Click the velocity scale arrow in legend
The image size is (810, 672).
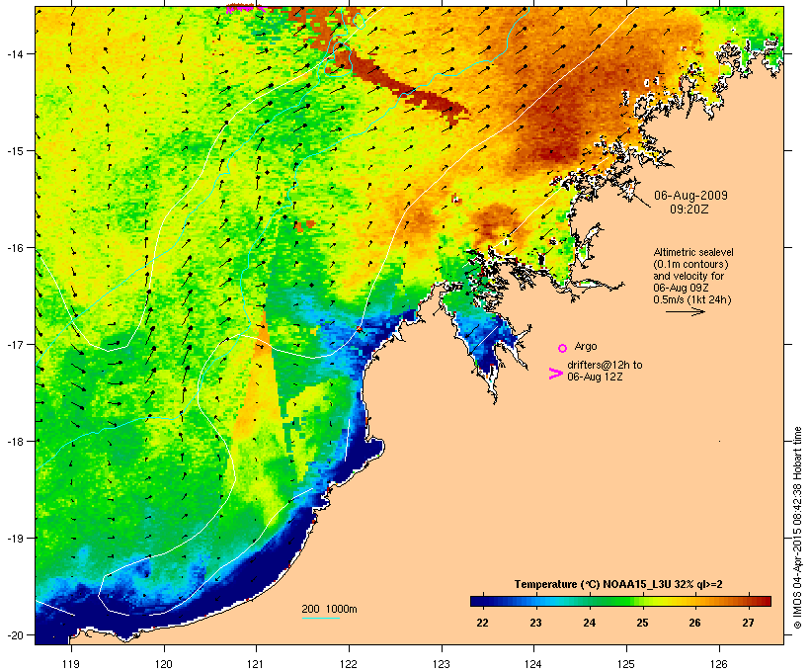[x=685, y=311]
